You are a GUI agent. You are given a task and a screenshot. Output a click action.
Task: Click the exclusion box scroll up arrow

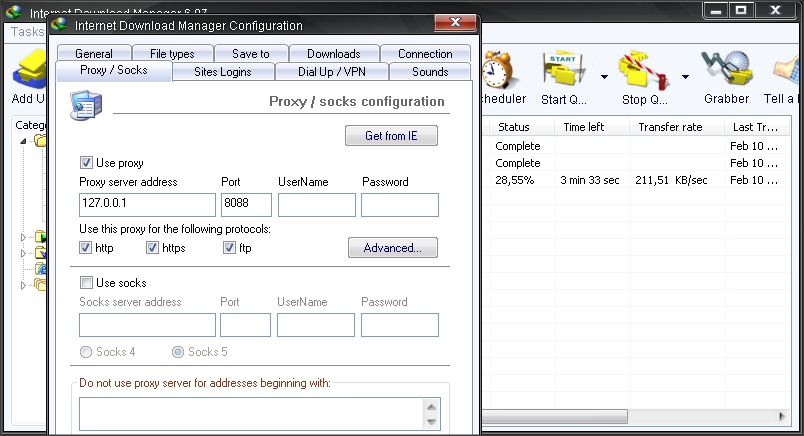point(431,407)
